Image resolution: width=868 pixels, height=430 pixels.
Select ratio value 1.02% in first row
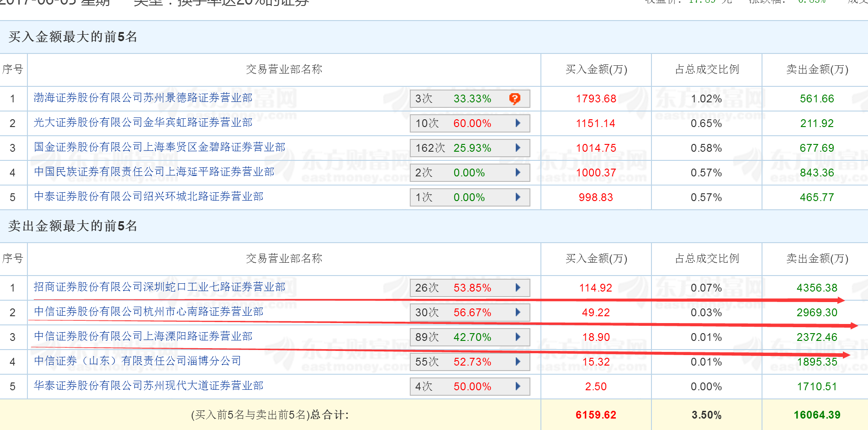point(706,99)
